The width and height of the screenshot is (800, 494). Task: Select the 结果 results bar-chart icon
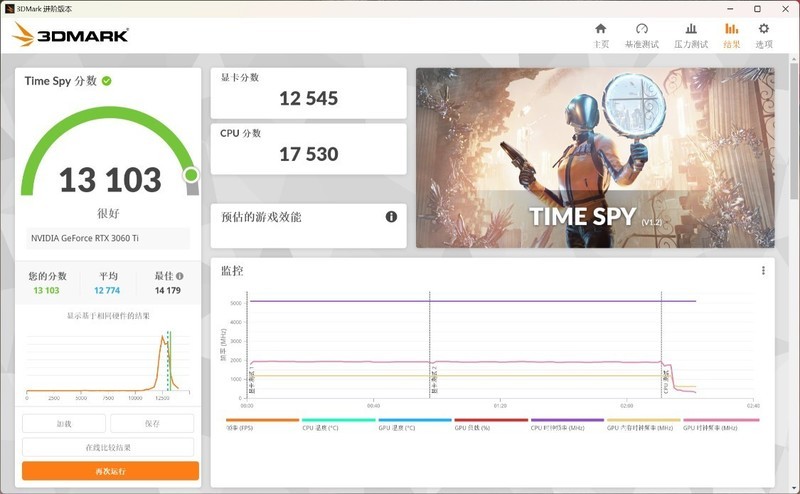(732, 29)
